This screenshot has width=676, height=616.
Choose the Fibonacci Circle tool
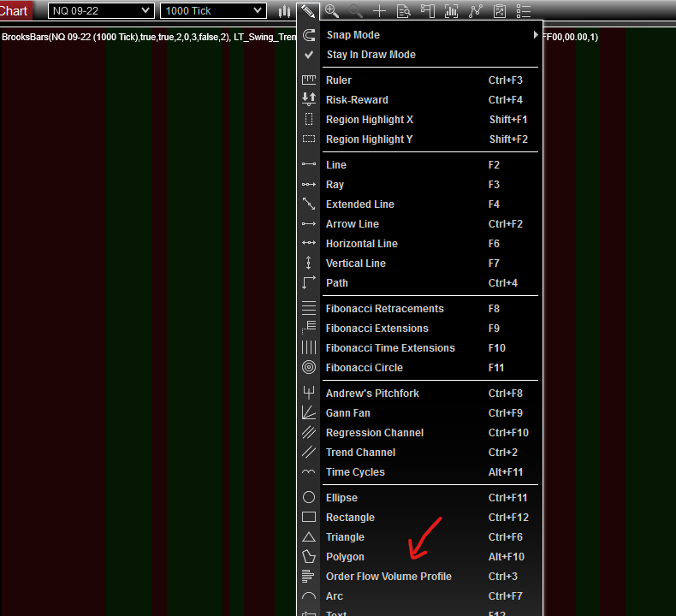click(419, 368)
